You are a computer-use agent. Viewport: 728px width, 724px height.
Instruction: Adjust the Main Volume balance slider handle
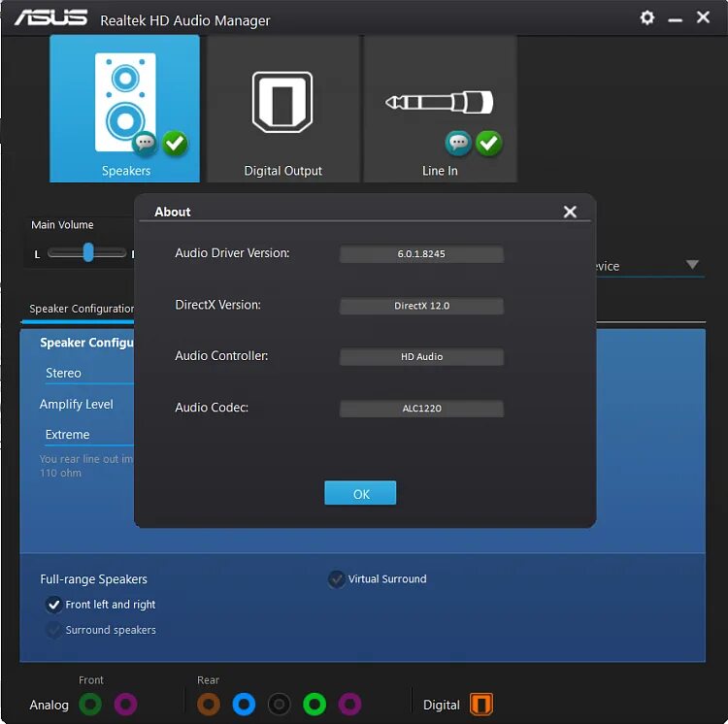88,252
